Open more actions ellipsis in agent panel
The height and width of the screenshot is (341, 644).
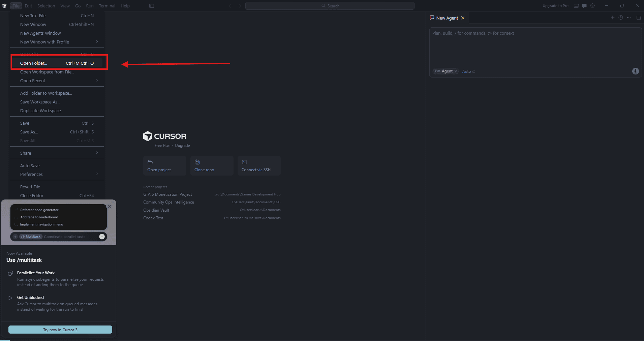[629, 18]
